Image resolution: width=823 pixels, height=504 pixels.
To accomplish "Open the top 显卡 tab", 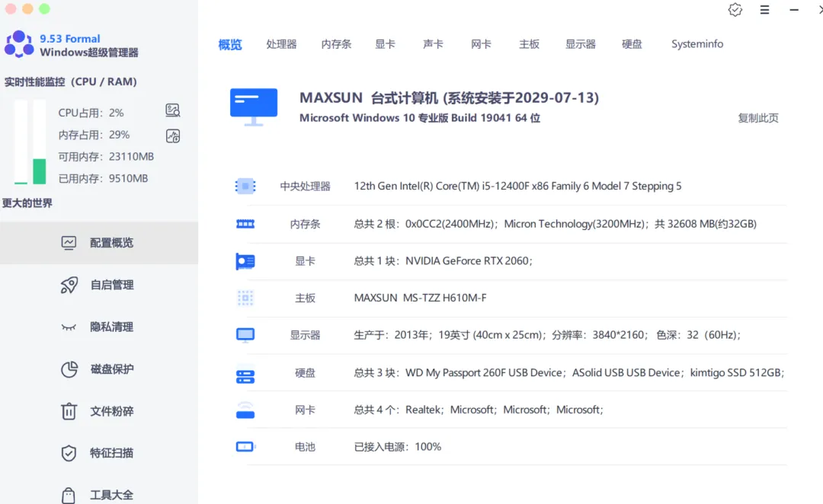I will tap(386, 44).
